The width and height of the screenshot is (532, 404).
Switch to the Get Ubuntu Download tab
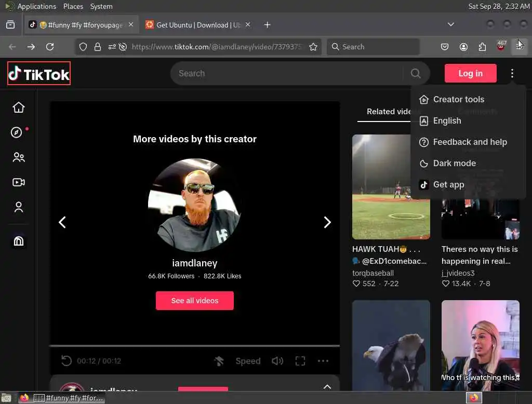click(x=198, y=25)
